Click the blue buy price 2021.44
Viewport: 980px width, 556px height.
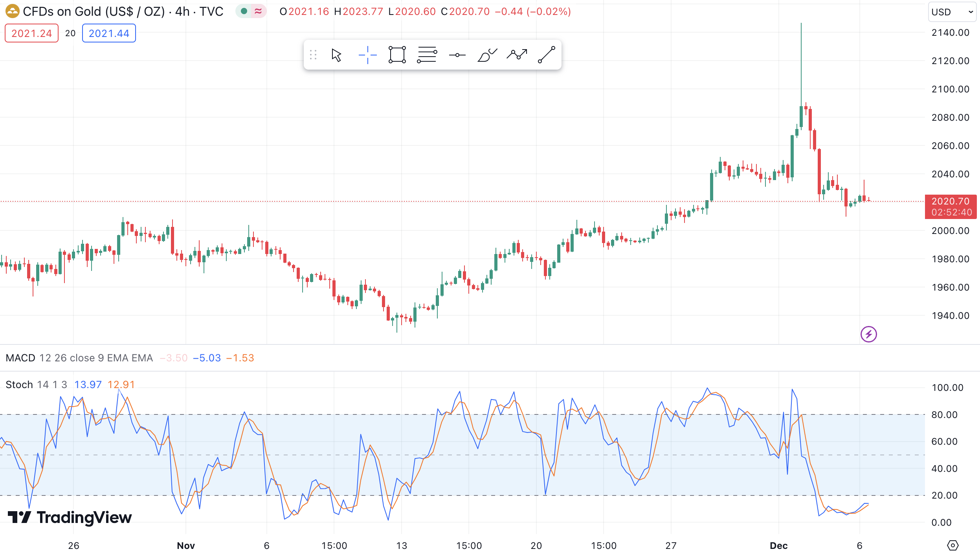(x=109, y=33)
